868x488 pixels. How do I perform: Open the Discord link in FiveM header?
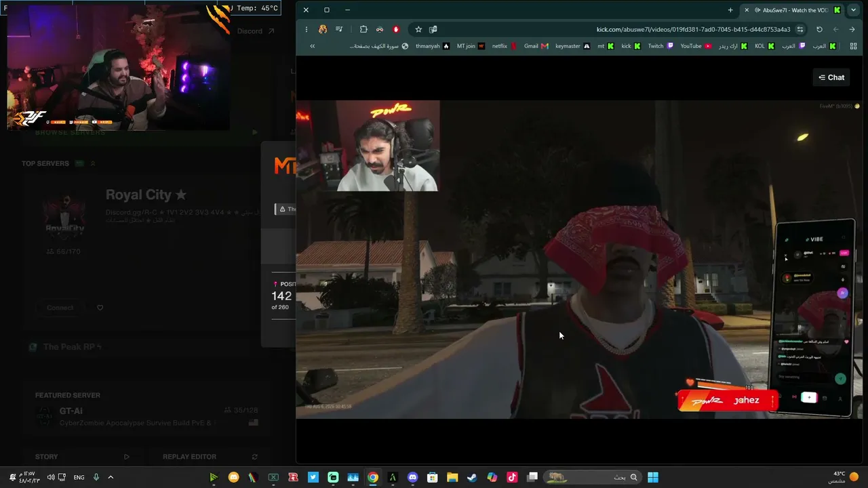coord(256,31)
